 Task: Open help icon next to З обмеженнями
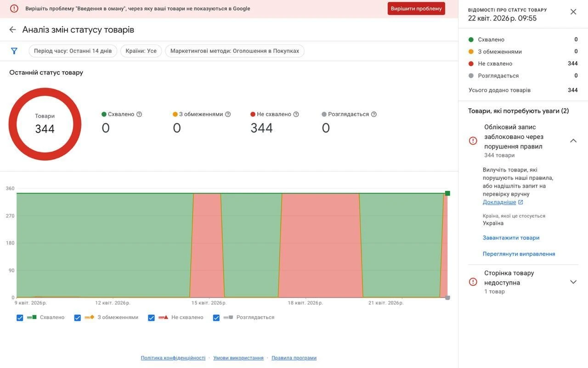tap(228, 114)
